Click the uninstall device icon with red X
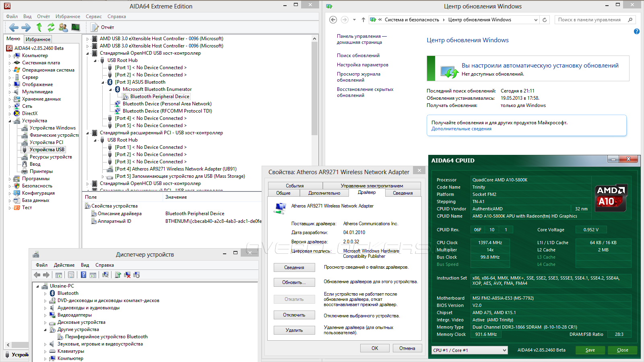This screenshot has width=644, height=362. tap(127, 275)
